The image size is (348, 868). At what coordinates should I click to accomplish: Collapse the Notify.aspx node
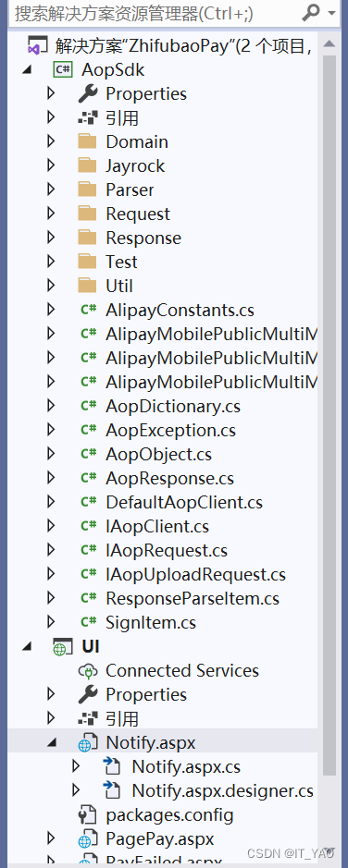pos(52,743)
